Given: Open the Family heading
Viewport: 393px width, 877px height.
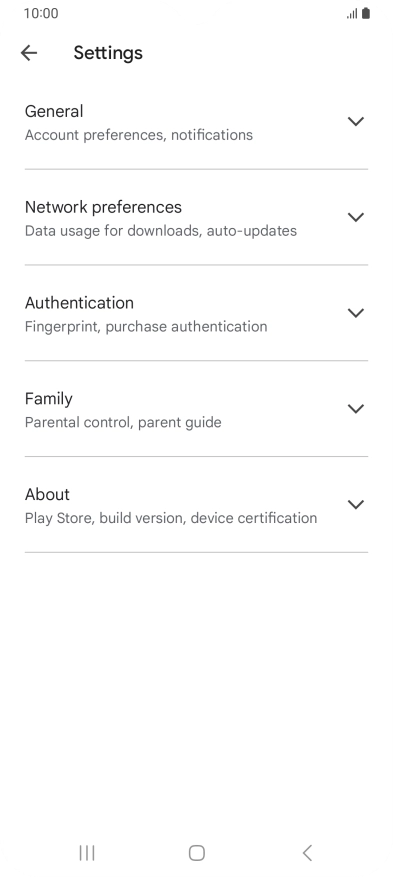Looking at the screenshot, I should 49,399.
